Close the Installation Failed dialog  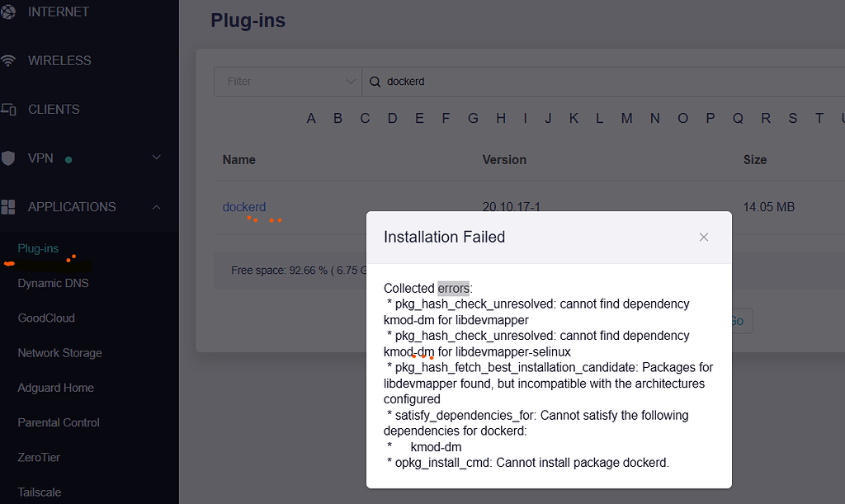point(703,237)
